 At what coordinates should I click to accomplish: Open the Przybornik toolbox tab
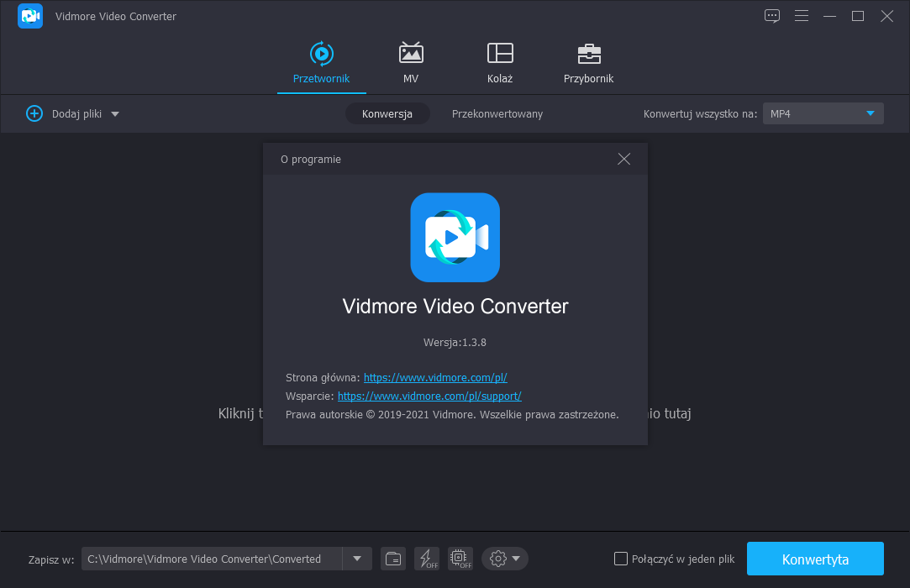tap(588, 63)
